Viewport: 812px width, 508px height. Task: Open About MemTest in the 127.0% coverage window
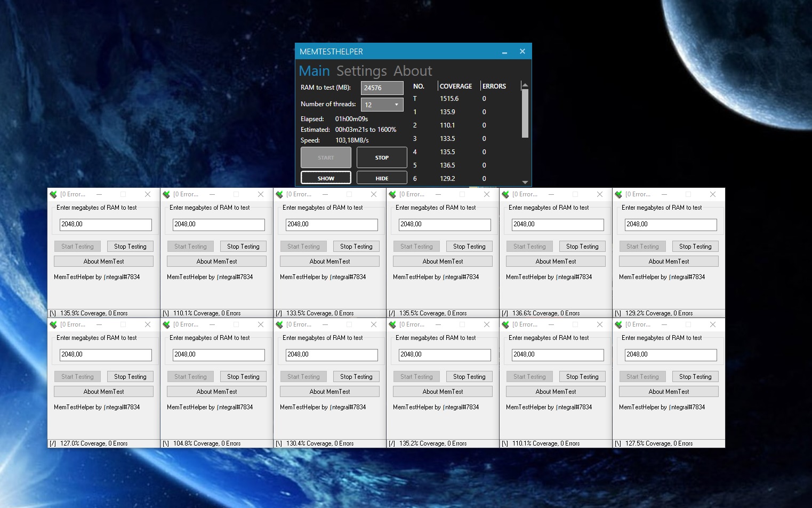103,391
